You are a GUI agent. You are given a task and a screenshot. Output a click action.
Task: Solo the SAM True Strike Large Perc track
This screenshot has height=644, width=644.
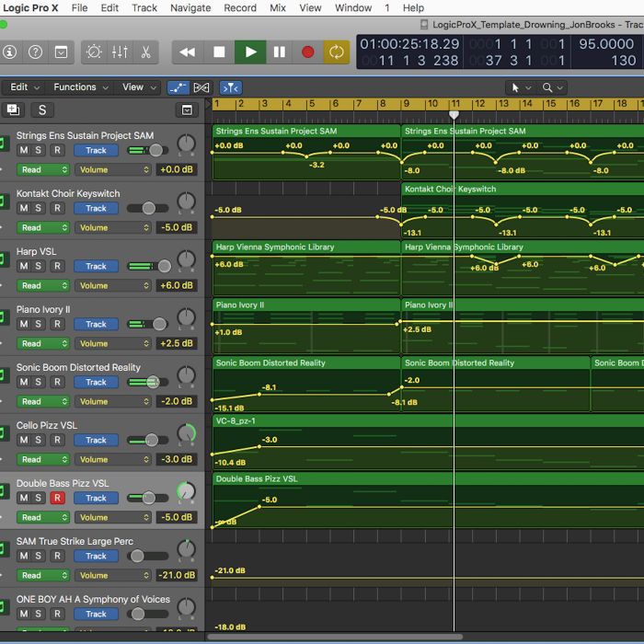(38, 556)
